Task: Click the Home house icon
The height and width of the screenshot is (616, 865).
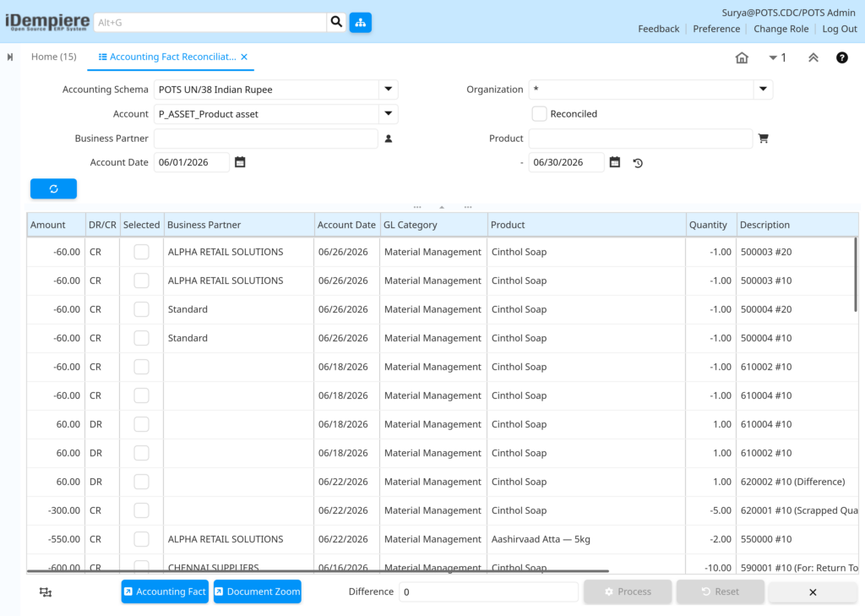Action: click(x=742, y=57)
